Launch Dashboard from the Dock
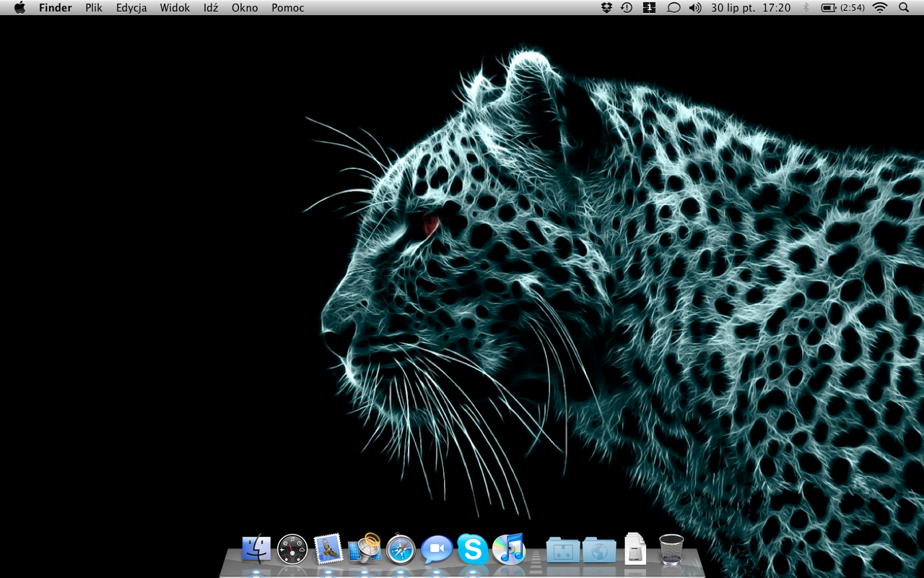The height and width of the screenshot is (578, 924). click(x=292, y=550)
